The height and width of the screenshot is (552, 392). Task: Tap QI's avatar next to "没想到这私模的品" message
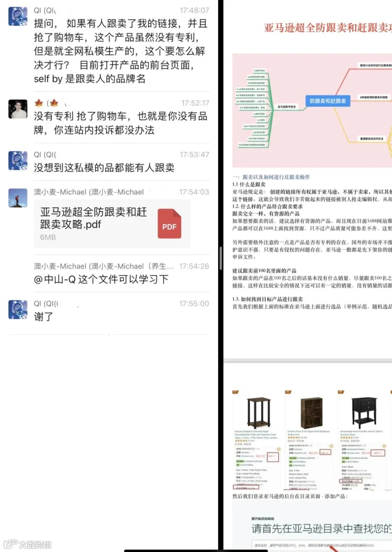click(18, 160)
